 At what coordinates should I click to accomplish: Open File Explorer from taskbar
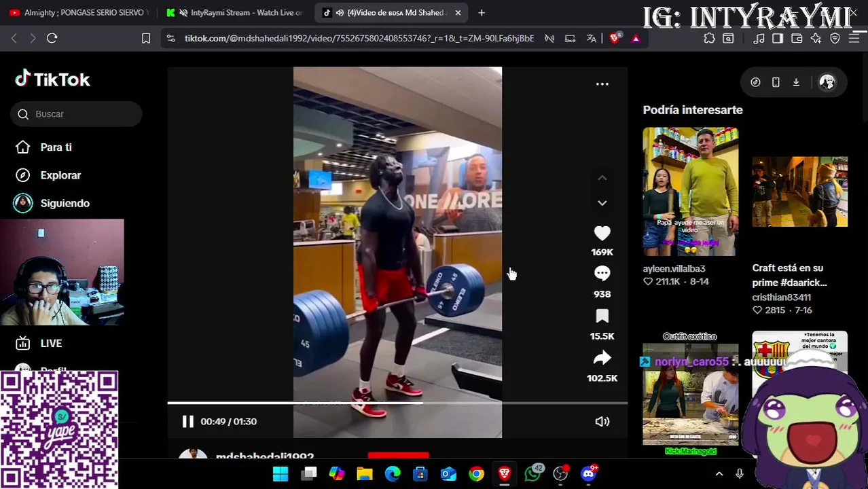coord(365,474)
